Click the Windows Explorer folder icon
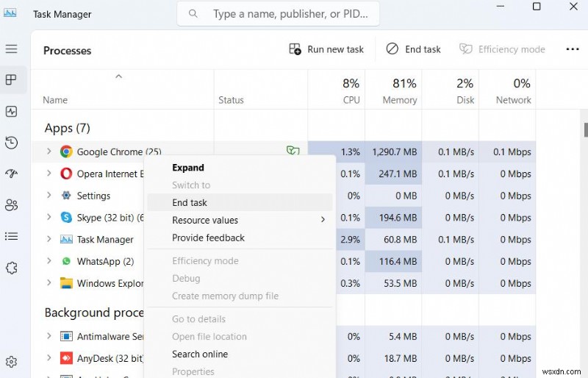 66,283
